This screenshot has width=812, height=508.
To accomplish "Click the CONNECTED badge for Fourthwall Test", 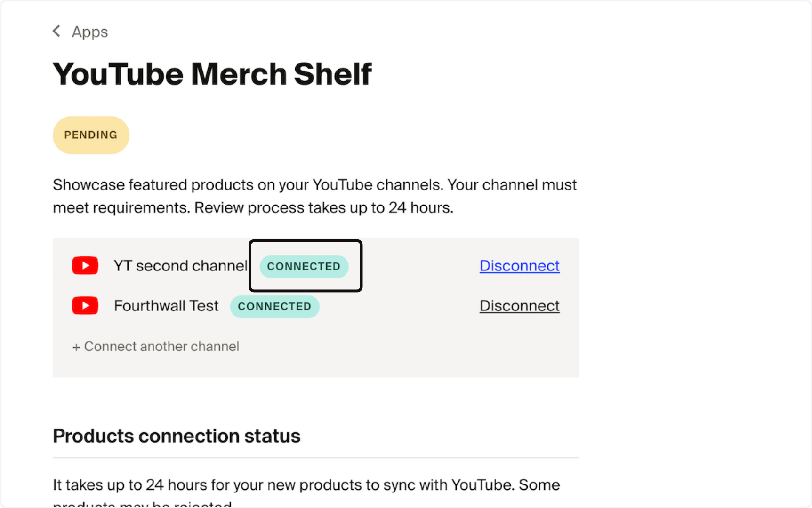I will (x=275, y=306).
